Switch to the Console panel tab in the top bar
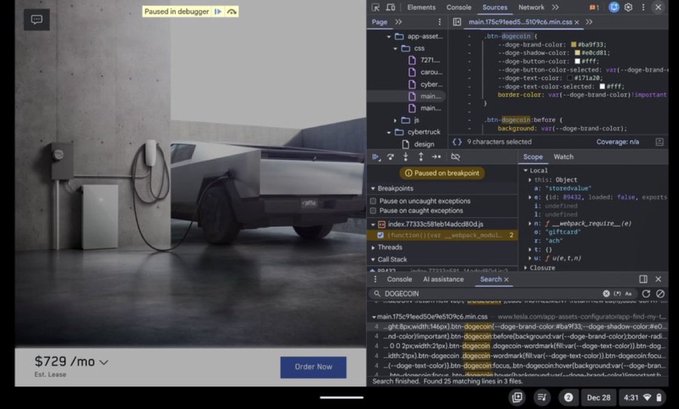This screenshot has width=679, height=409. click(459, 7)
